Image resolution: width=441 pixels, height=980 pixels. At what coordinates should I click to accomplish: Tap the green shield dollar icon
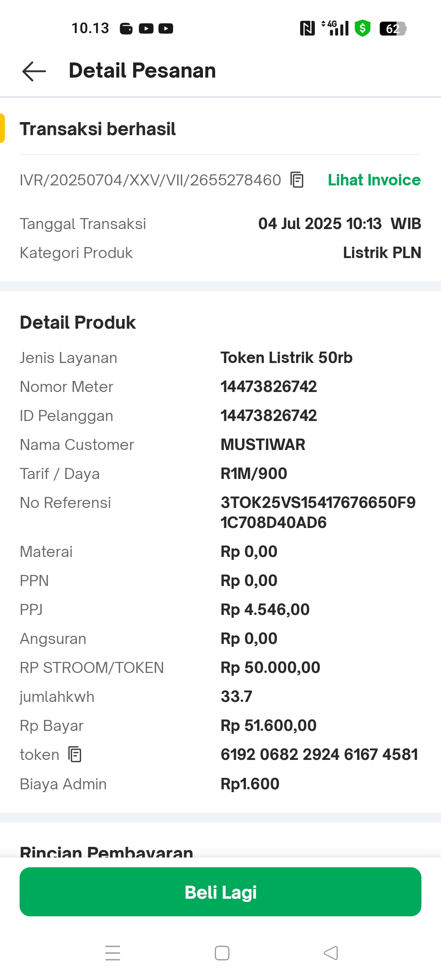(x=362, y=29)
